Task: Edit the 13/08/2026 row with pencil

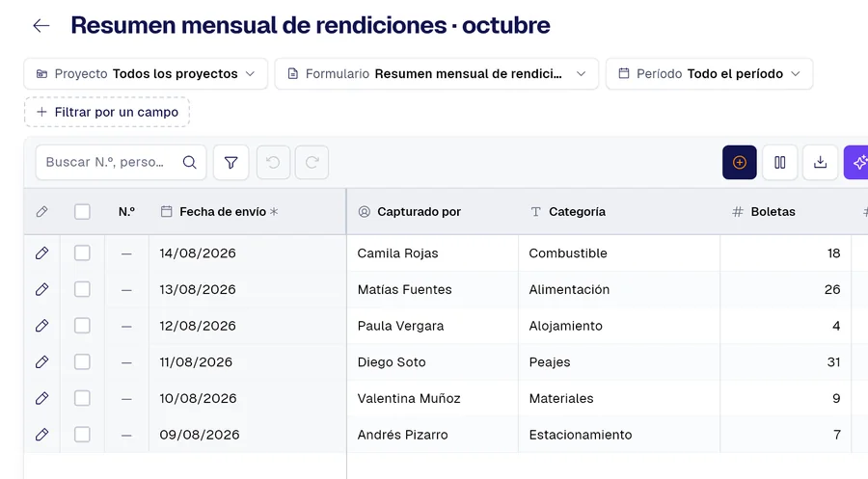Action: tap(41, 289)
